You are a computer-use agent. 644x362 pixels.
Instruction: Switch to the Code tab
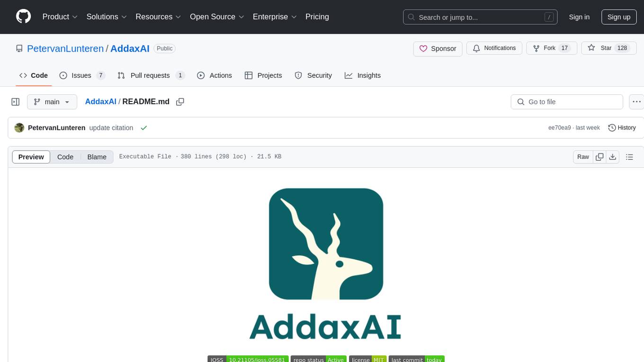pos(34,75)
